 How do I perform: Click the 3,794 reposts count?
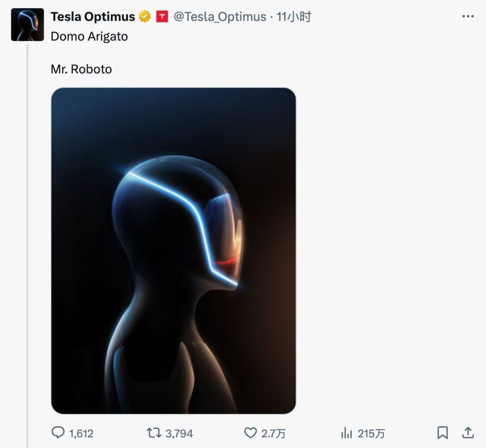[x=179, y=434]
